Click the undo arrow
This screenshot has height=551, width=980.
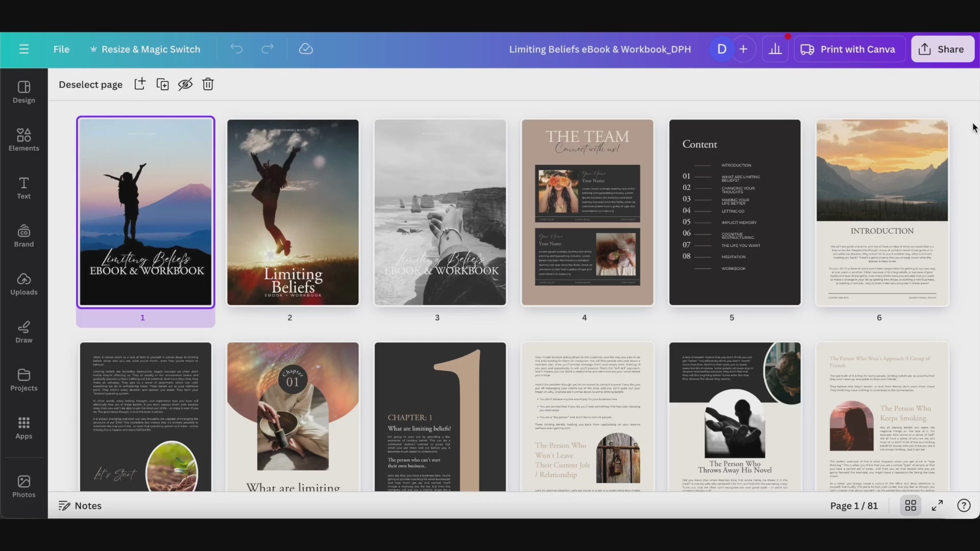coord(236,49)
